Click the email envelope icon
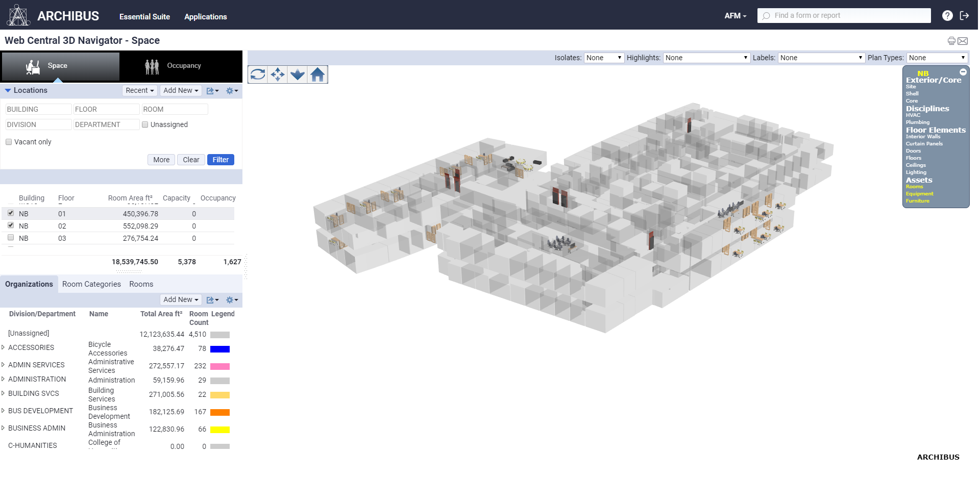980x478 pixels. click(963, 41)
